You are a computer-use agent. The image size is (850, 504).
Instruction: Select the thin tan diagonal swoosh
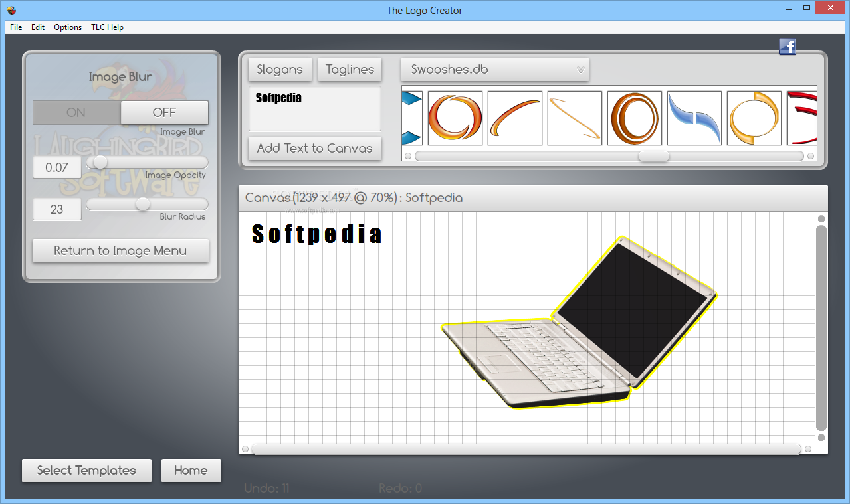(x=575, y=118)
